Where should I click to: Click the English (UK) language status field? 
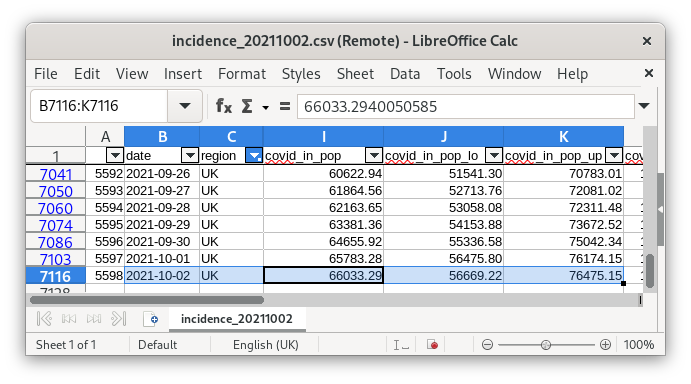point(265,344)
